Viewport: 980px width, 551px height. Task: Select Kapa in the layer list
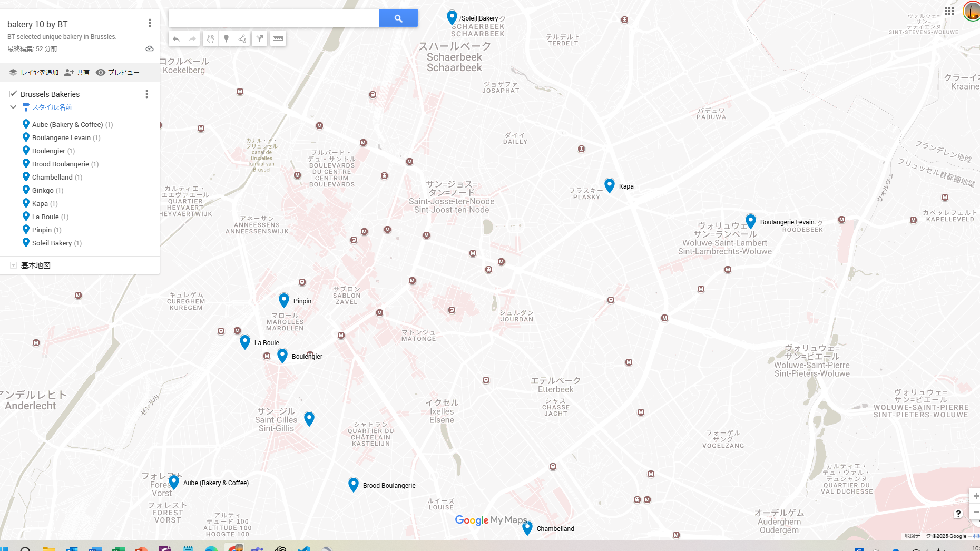coord(40,204)
